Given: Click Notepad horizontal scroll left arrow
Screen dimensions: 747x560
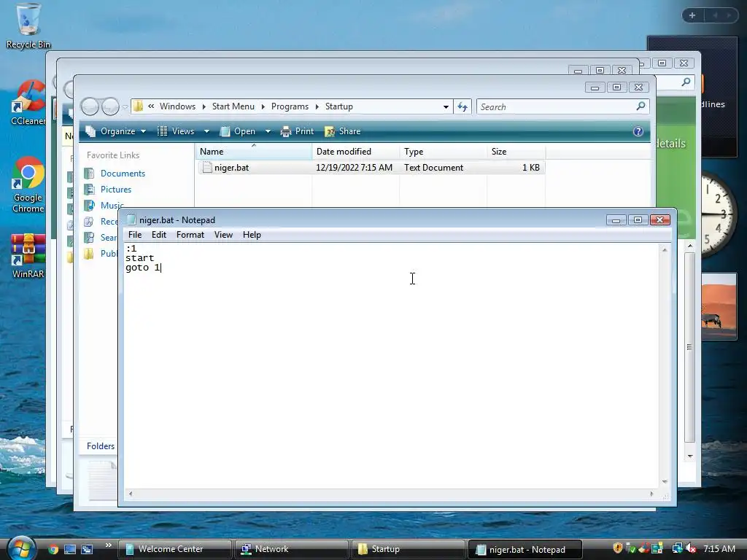Looking at the screenshot, I should [131, 494].
